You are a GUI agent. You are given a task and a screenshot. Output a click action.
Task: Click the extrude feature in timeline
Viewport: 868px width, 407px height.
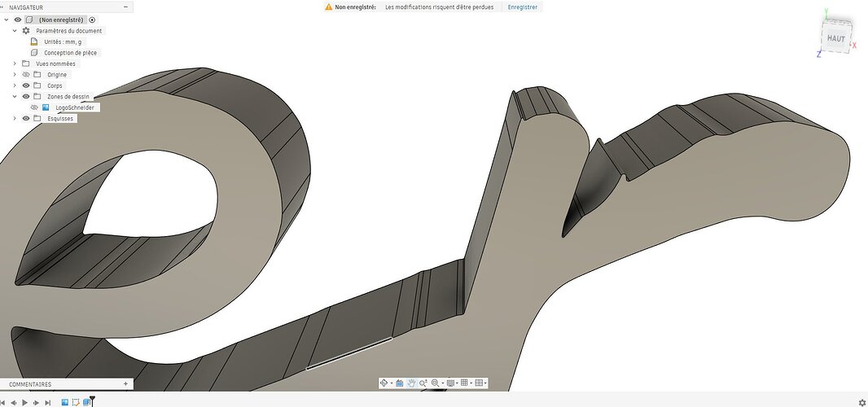(x=86, y=403)
